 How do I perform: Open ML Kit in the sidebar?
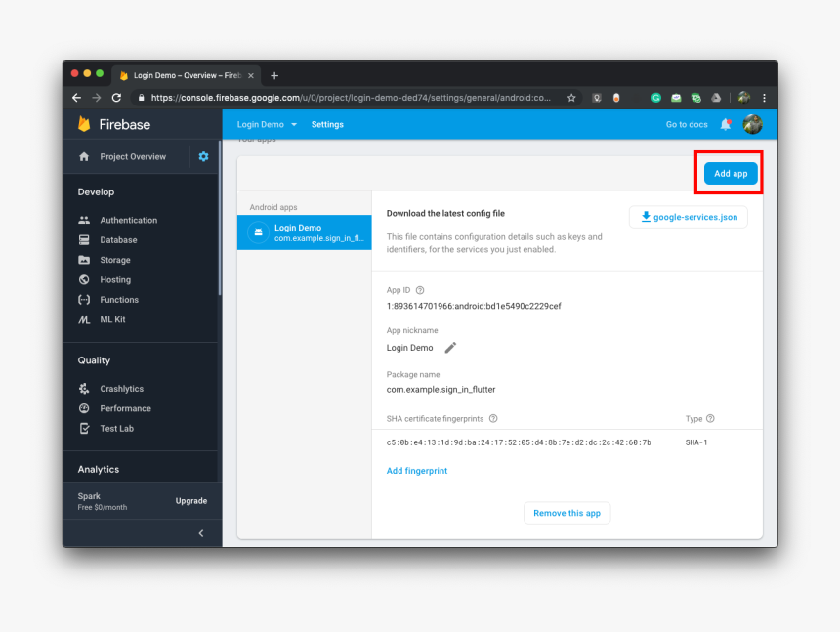(112, 319)
